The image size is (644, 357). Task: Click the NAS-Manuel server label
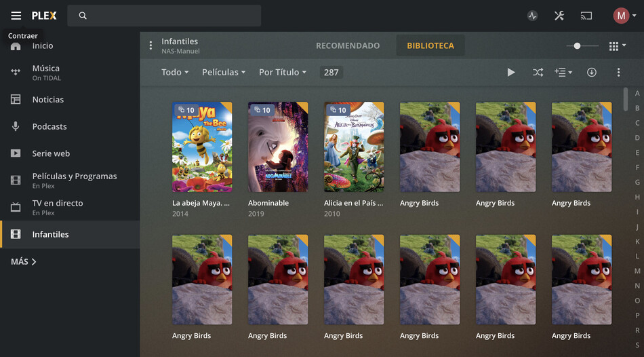(180, 52)
